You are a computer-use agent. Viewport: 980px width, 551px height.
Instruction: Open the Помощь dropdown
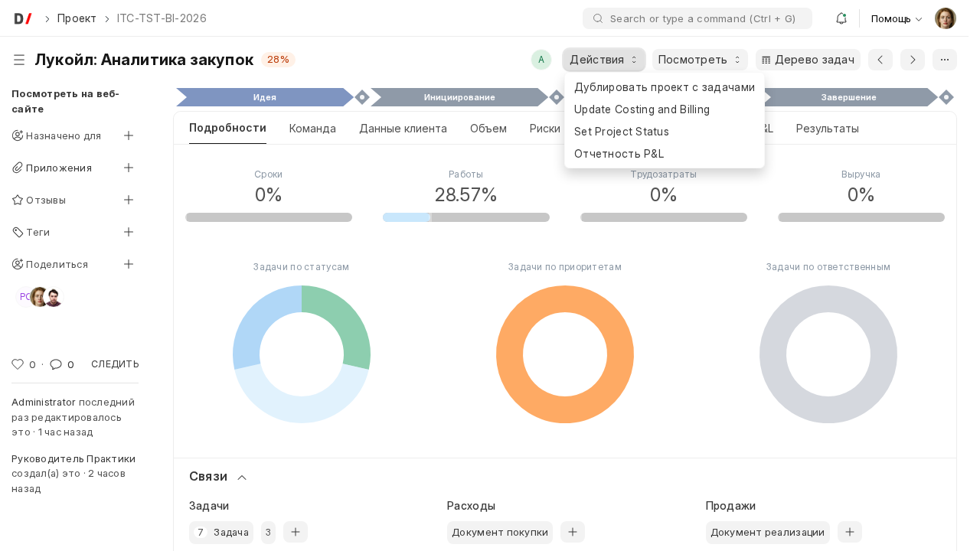[897, 18]
